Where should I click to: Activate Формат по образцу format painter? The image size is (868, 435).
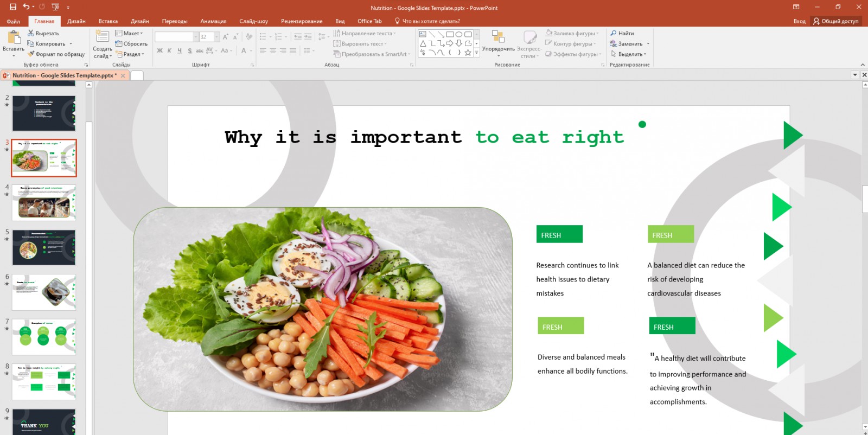coord(56,54)
